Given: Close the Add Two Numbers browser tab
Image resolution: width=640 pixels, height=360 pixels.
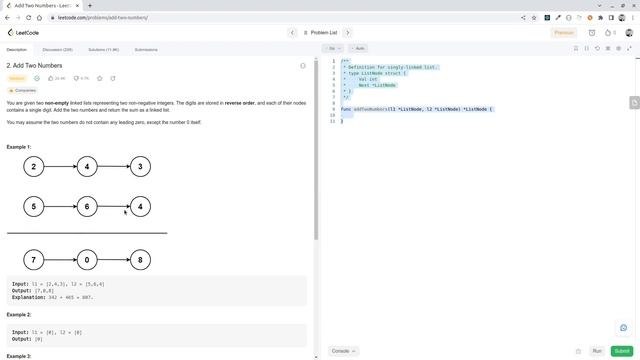Looking at the screenshot, I should tap(77, 6).
